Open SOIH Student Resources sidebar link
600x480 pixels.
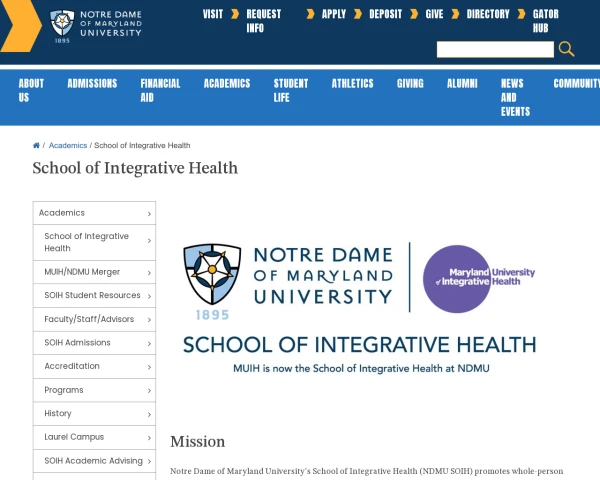[94, 296]
